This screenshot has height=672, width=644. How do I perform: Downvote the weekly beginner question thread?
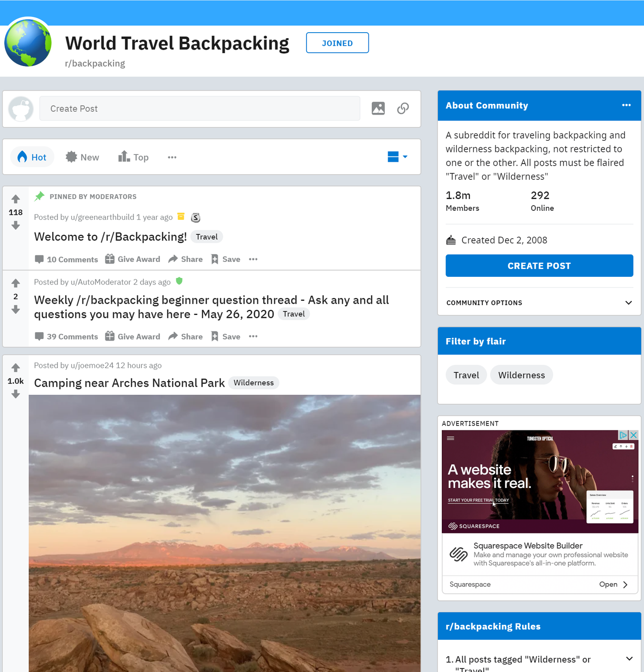(15, 309)
